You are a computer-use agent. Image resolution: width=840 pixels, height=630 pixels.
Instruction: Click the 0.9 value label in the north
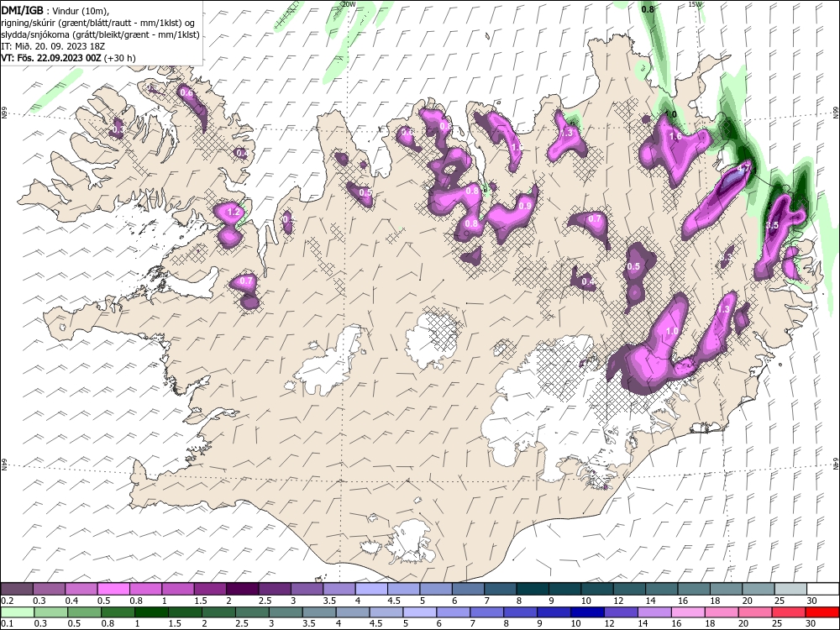tap(526, 206)
